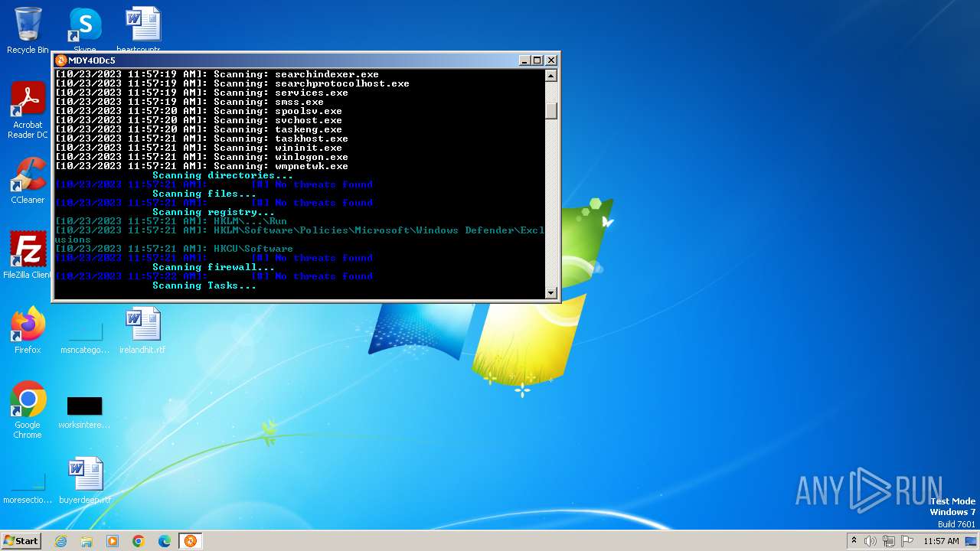
Task: Click the Windows Defender Exclusions registry line
Action: (299, 235)
